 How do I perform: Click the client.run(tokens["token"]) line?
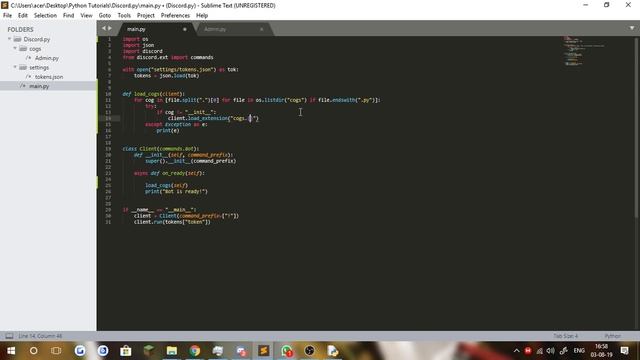pyautogui.click(x=172, y=222)
